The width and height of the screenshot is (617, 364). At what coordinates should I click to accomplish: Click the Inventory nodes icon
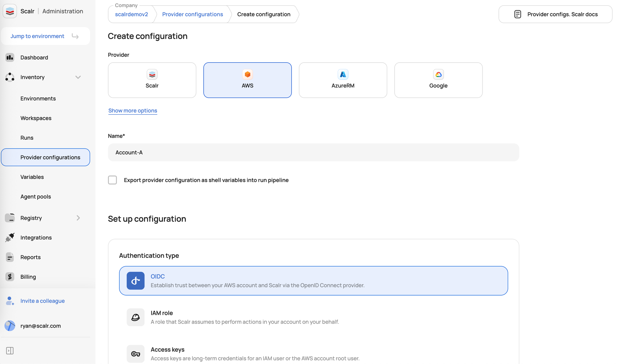point(10,77)
